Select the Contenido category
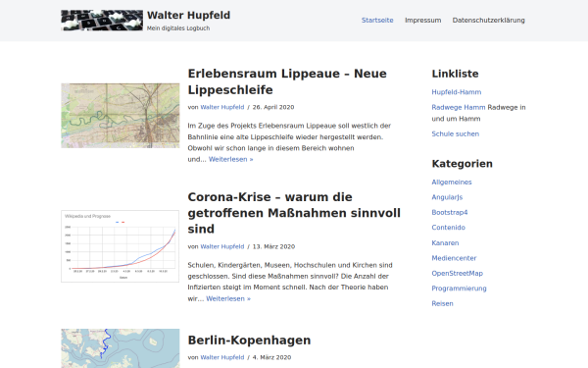588x368 pixels. tap(448, 228)
